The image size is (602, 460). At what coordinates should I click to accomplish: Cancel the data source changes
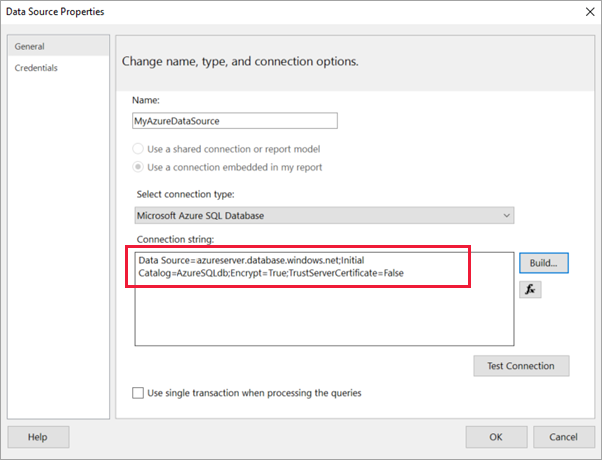556,437
